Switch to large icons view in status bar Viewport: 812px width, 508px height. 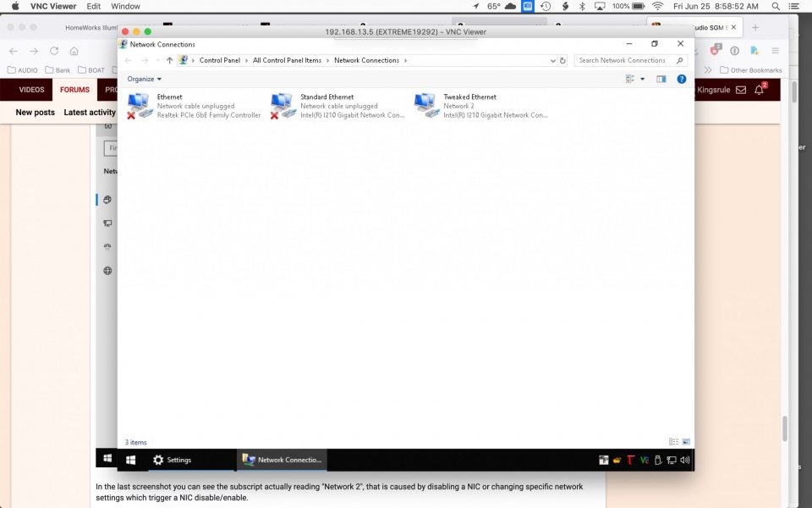pyautogui.click(x=686, y=442)
